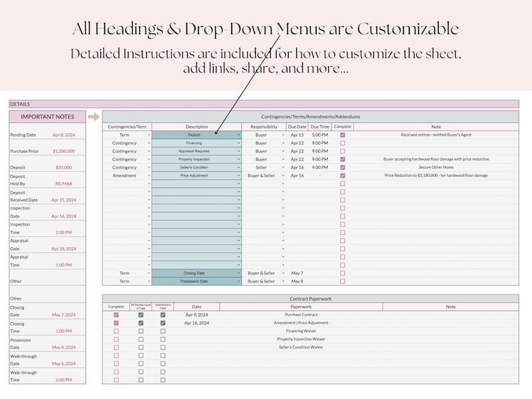Open the Property Inspection description drop-down
Screen dimensions: 532x399
(239, 159)
